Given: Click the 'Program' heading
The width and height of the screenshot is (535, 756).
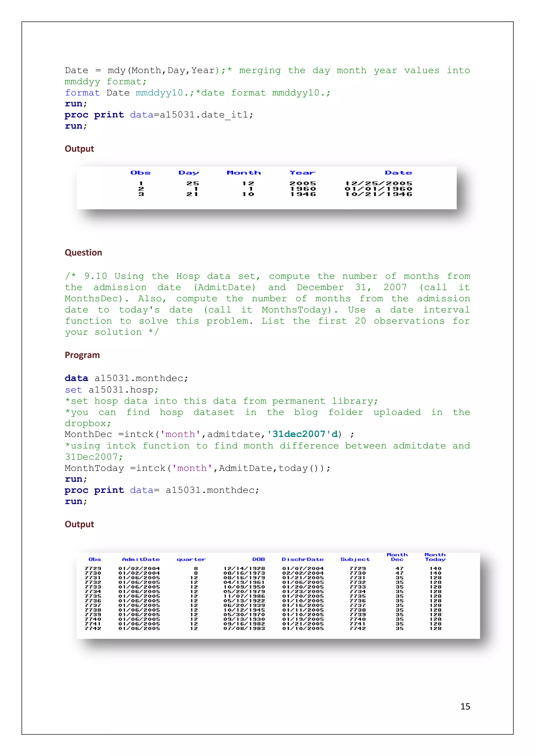Looking at the screenshot, I should [82, 355].
